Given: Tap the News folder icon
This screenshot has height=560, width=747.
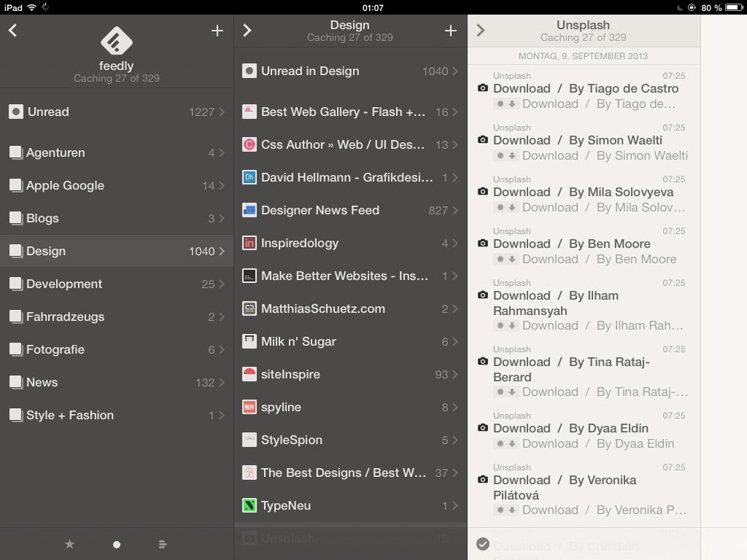Looking at the screenshot, I should 16,382.
